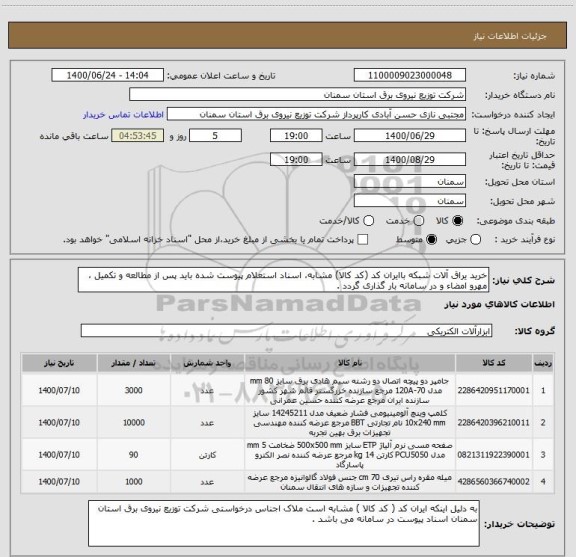This screenshot has width=576, height=557.
Task: Toggle the Islamic treasury payment checkbox
Action: (363, 240)
